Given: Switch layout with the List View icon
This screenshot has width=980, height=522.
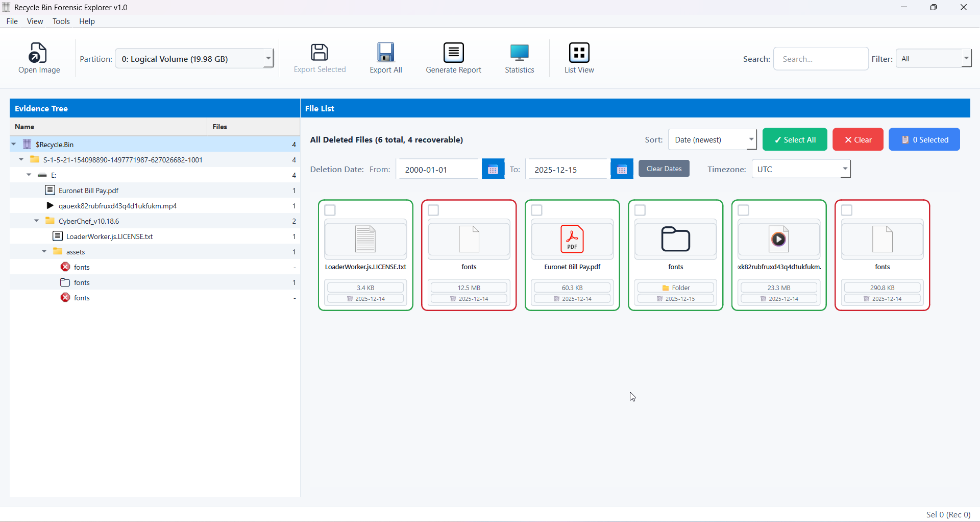Looking at the screenshot, I should pos(579,53).
